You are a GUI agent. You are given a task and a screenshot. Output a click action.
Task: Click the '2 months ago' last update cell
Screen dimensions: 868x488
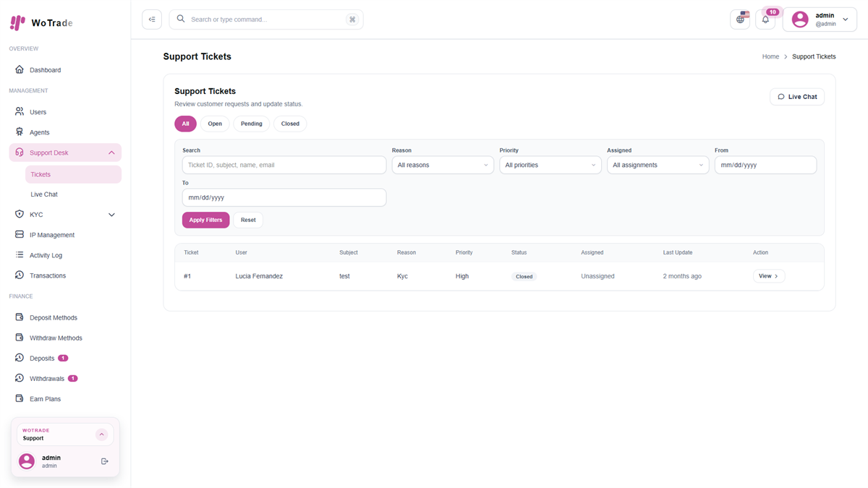682,276
